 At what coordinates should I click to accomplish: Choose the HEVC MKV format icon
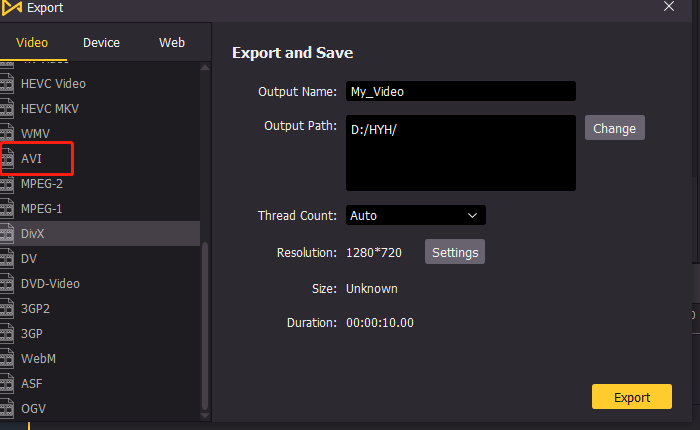coord(7,109)
